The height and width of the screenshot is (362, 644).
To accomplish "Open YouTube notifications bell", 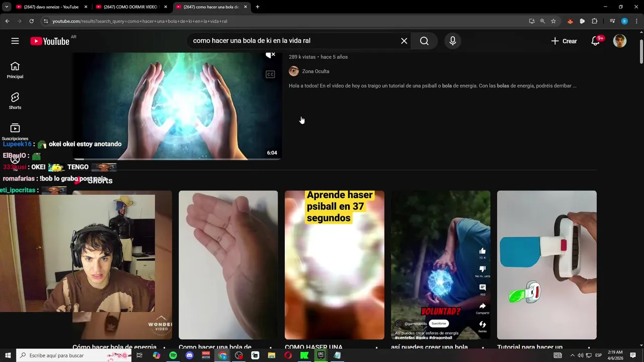I will [596, 41].
